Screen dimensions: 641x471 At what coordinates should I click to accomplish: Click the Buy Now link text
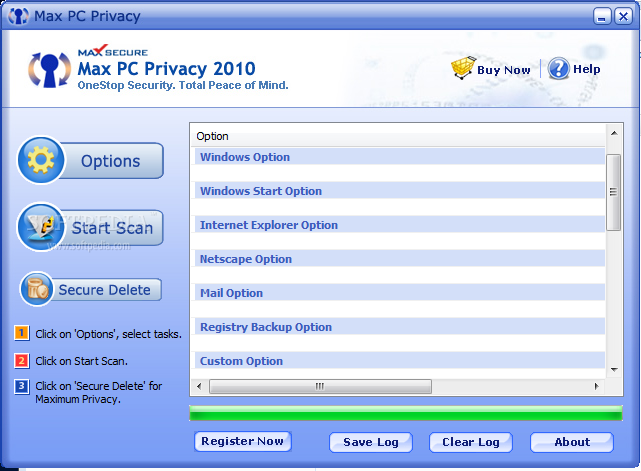coord(504,70)
